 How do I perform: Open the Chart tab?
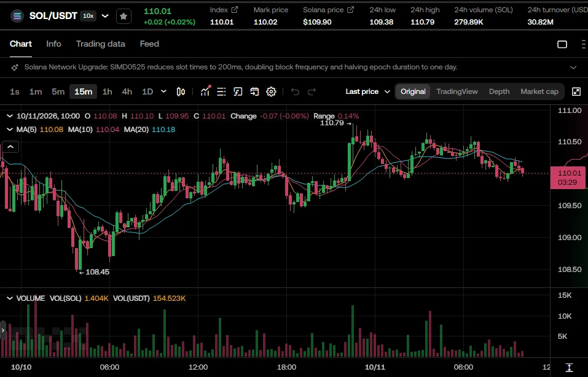(21, 44)
